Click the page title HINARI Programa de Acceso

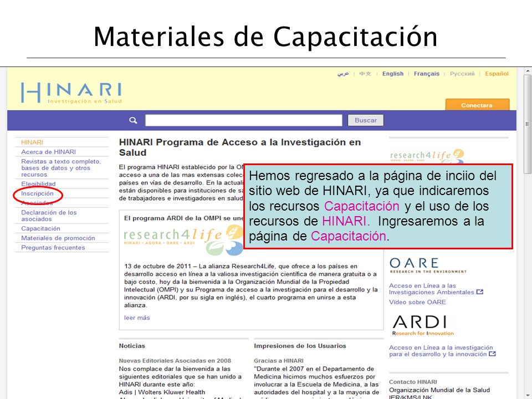click(240, 147)
